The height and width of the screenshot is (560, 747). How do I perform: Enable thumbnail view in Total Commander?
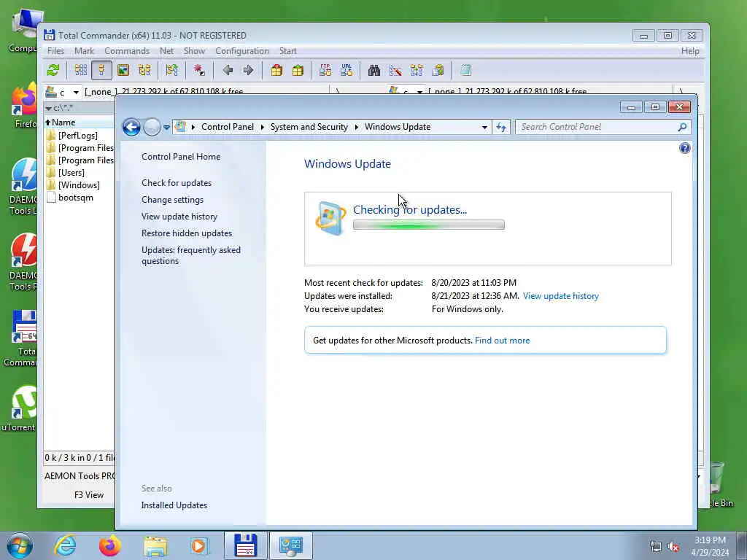(123, 71)
